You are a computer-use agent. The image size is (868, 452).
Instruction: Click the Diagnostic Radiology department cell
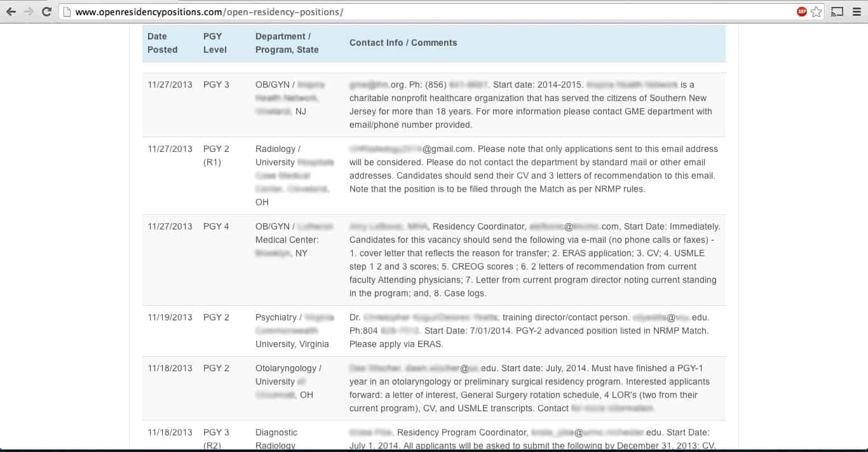click(276, 439)
